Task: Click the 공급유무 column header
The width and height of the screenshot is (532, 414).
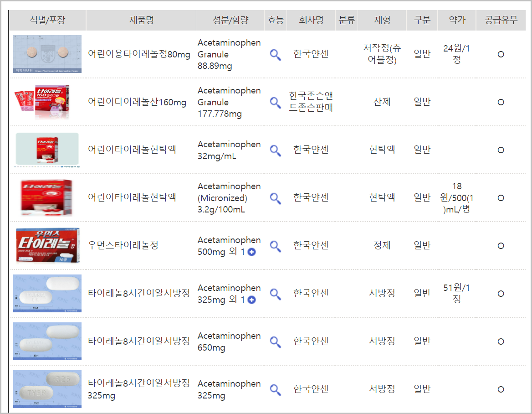Action: [x=501, y=20]
